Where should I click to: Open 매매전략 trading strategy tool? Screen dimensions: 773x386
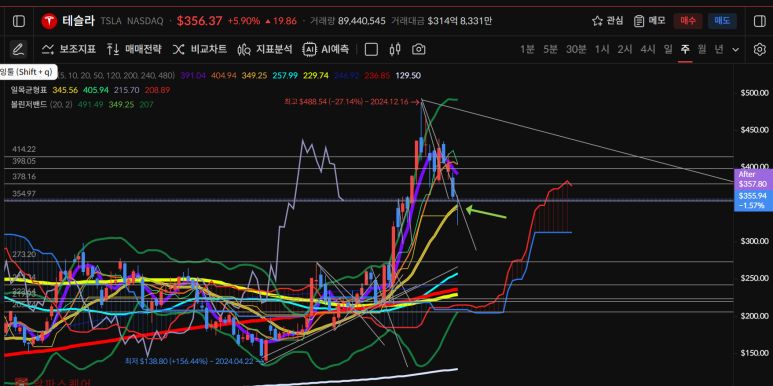tap(134, 49)
